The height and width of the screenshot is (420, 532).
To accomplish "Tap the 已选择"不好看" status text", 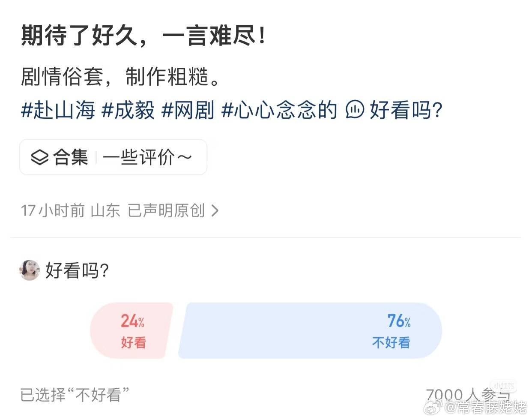I will tap(75, 394).
